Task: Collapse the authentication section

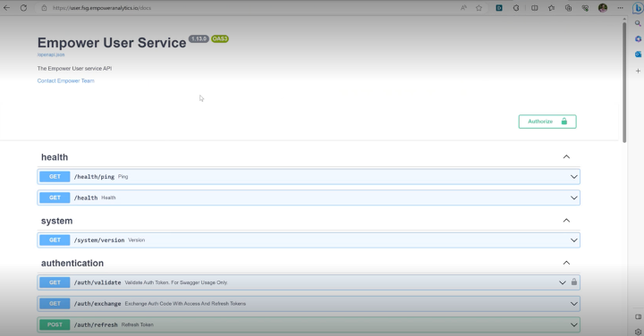Action: pyautogui.click(x=566, y=263)
